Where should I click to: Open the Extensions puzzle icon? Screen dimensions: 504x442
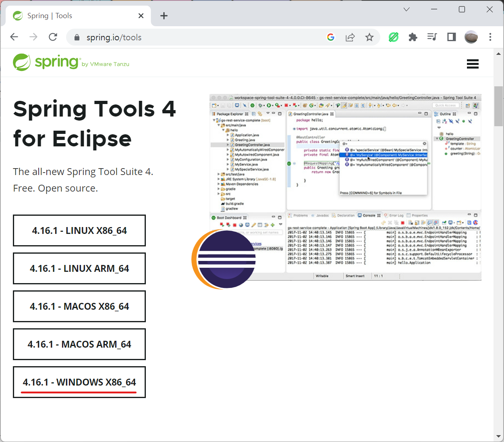tap(413, 37)
